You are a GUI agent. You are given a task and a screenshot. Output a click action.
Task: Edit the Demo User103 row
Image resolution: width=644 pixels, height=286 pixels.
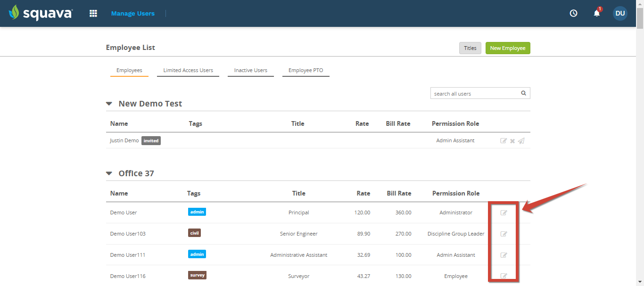click(x=504, y=234)
